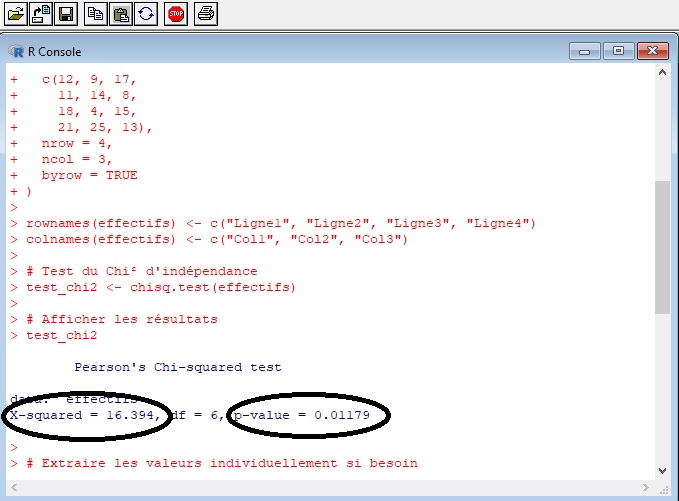The image size is (679, 501).
Task: Maximize the R Console window
Action: pos(618,50)
